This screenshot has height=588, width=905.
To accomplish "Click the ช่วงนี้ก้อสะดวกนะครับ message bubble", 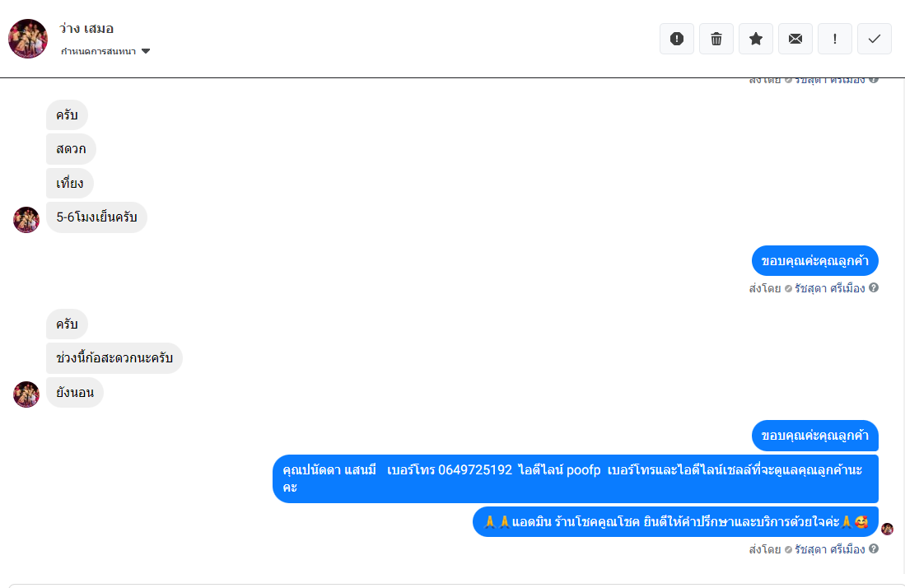I will coord(114,358).
